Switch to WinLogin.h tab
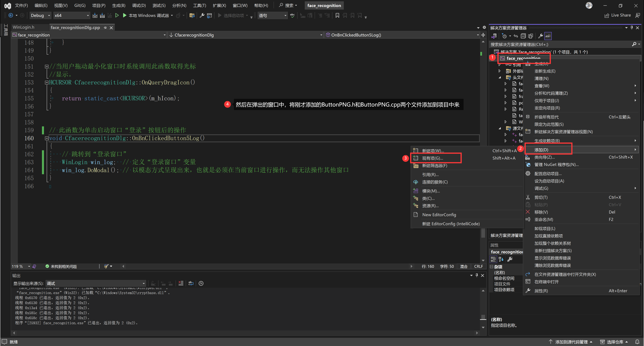This screenshot has height=346, width=644. click(x=23, y=27)
